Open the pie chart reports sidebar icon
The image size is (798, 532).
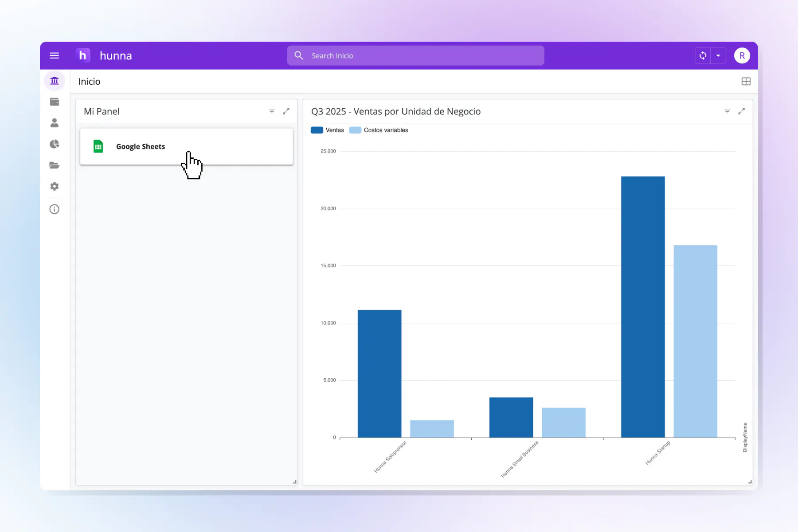[55, 144]
